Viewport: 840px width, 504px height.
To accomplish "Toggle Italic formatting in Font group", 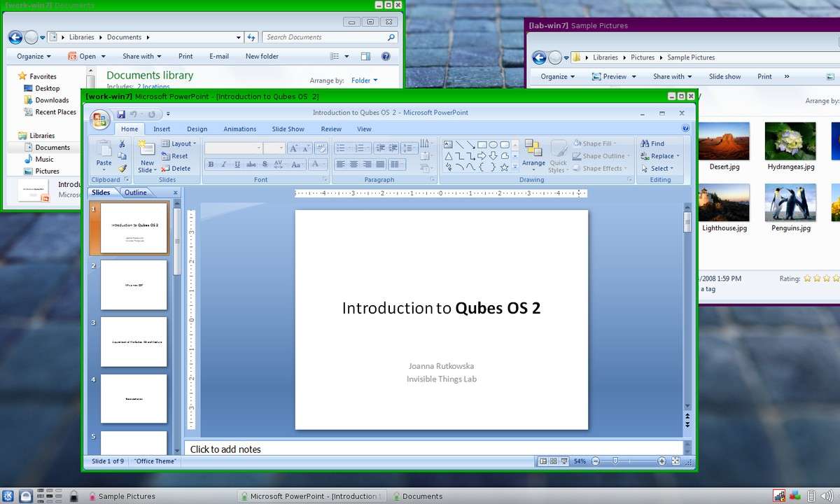I will (224, 164).
